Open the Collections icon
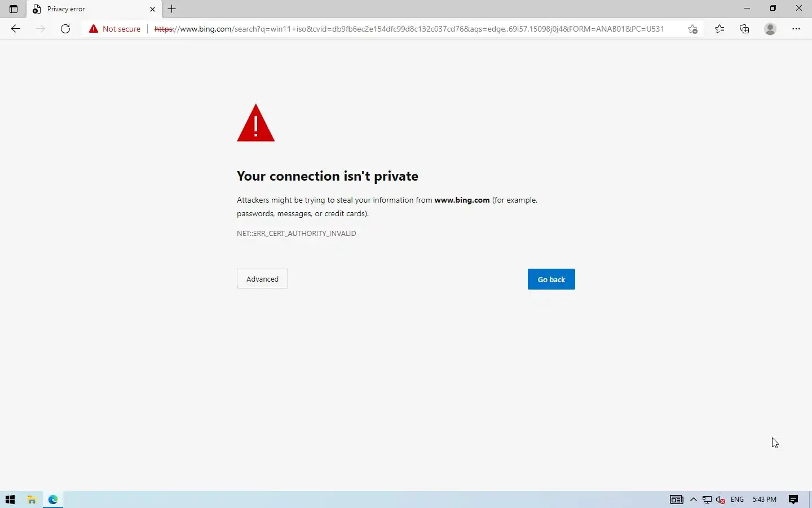 click(x=744, y=29)
